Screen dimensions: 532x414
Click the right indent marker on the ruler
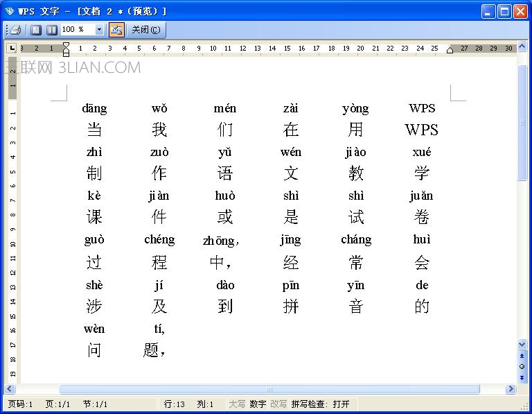tap(450, 50)
